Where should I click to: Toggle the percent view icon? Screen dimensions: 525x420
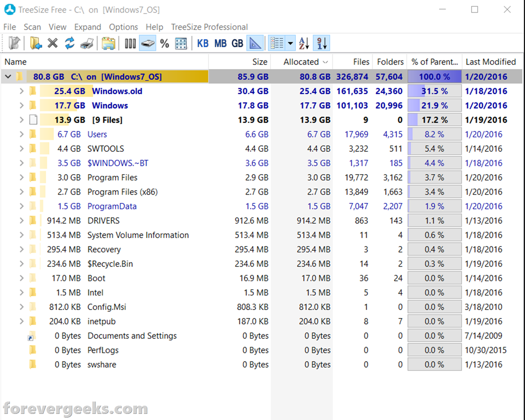165,43
